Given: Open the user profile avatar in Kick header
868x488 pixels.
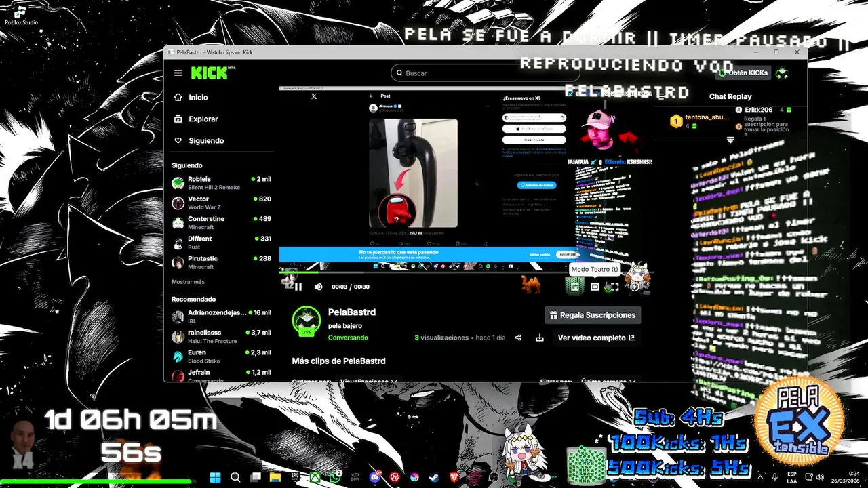Looking at the screenshot, I should 782,73.
